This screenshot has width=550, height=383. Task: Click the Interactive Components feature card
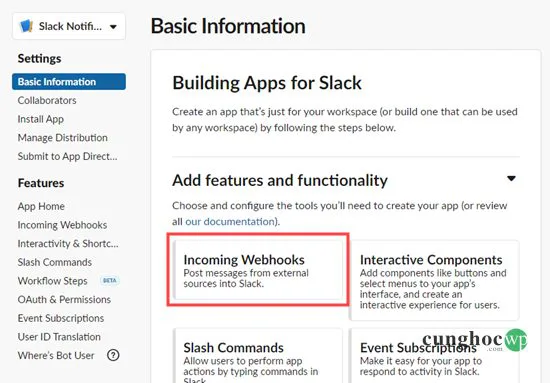434,280
